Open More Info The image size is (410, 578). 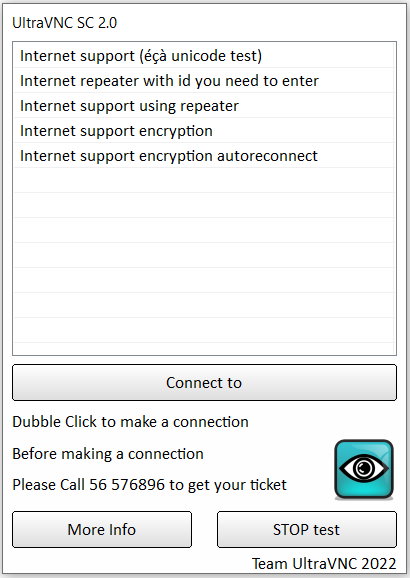click(102, 529)
